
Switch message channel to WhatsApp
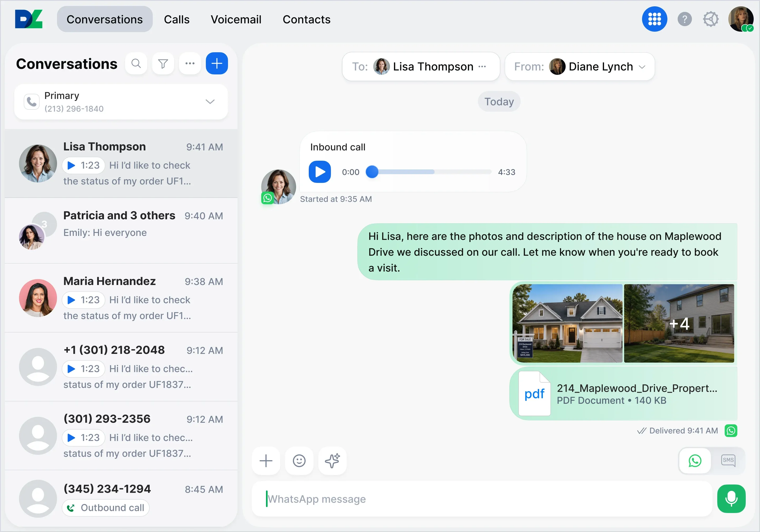coord(695,460)
